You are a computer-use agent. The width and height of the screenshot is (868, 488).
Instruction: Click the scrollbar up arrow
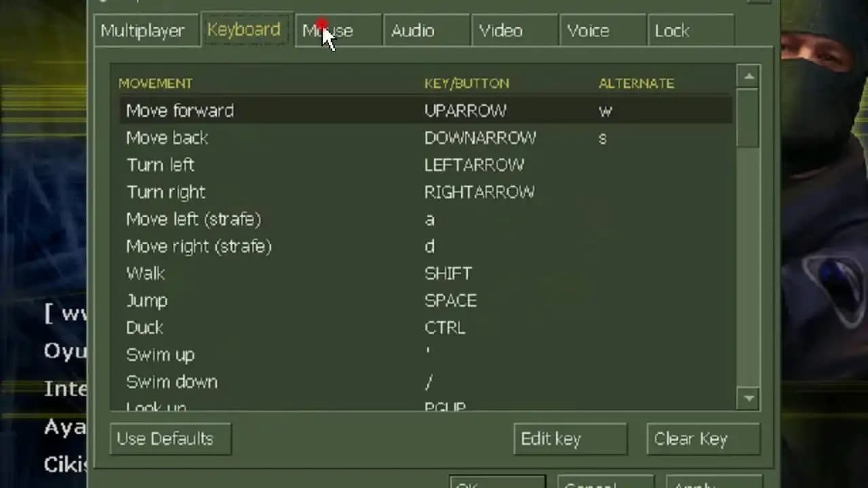749,77
